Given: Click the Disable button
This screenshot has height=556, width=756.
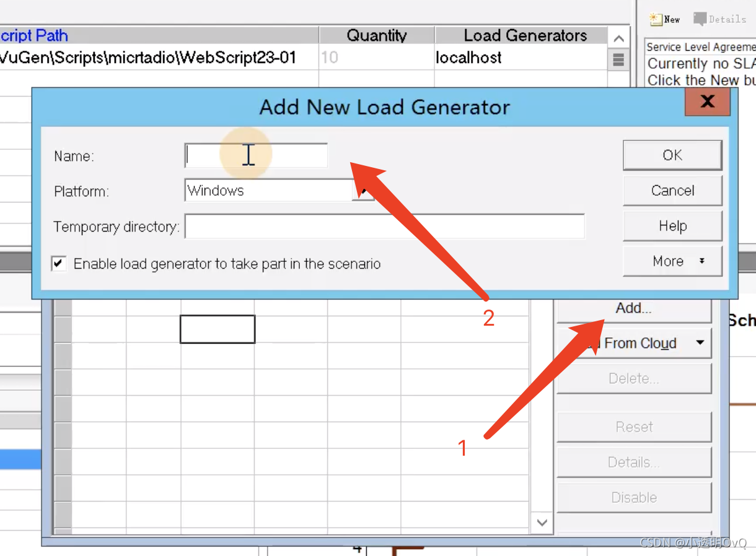Looking at the screenshot, I should [x=634, y=498].
